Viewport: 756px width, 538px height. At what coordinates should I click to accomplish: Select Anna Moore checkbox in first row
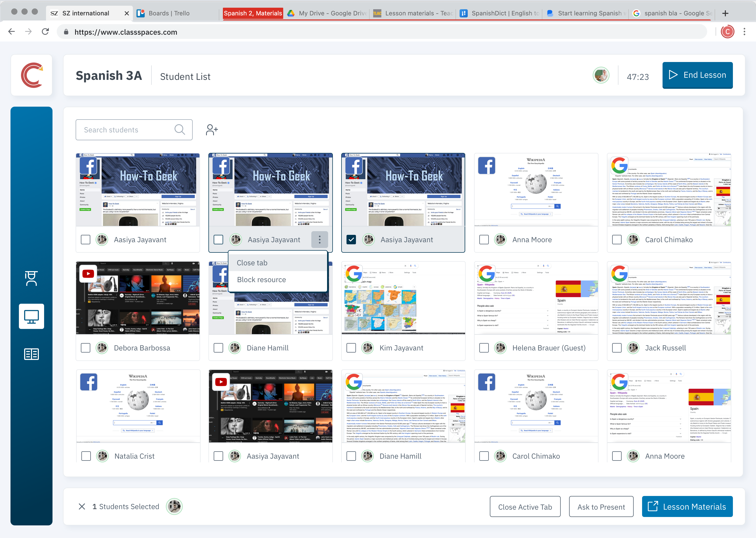[484, 240]
